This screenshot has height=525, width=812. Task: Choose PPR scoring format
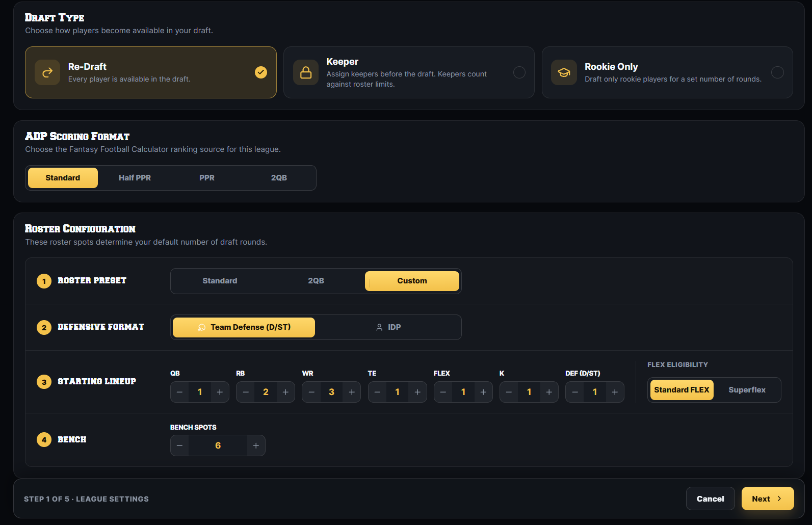point(207,178)
